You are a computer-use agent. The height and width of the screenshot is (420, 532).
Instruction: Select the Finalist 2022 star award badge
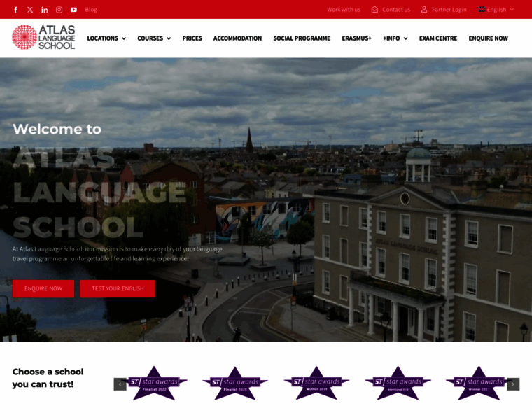coord(155,384)
